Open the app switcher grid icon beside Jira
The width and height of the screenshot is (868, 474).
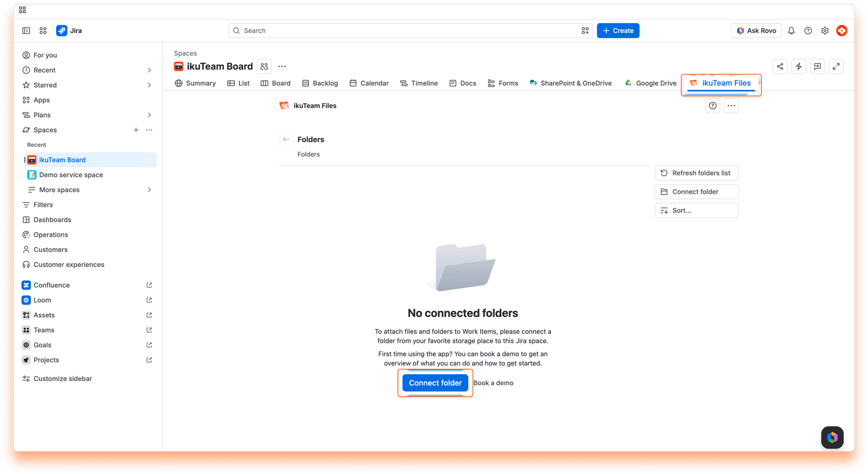click(43, 31)
